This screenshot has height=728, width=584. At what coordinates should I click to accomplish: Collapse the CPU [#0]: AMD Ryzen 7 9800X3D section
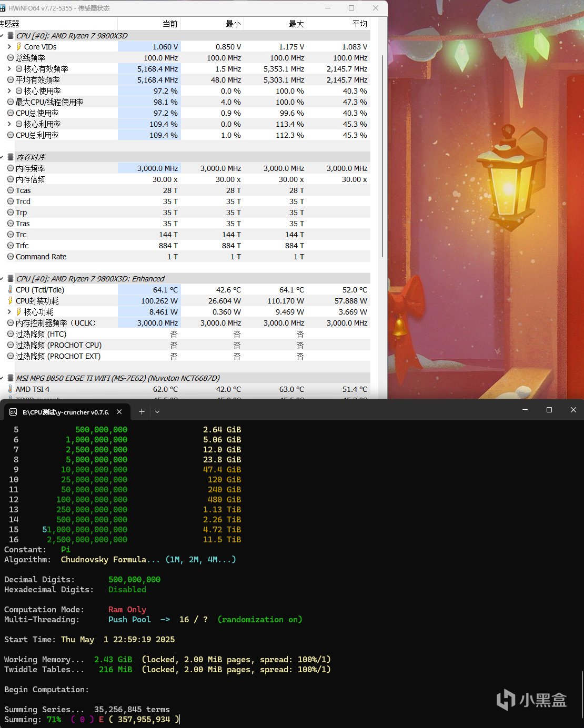click(2, 36)
